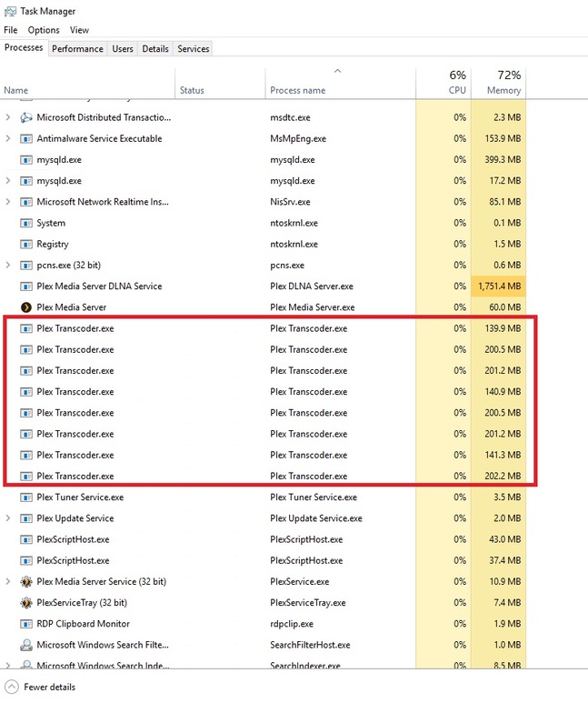Viewport: 588px width, 703px height.
Task: Open the File menu
Action: coord(11,30)
